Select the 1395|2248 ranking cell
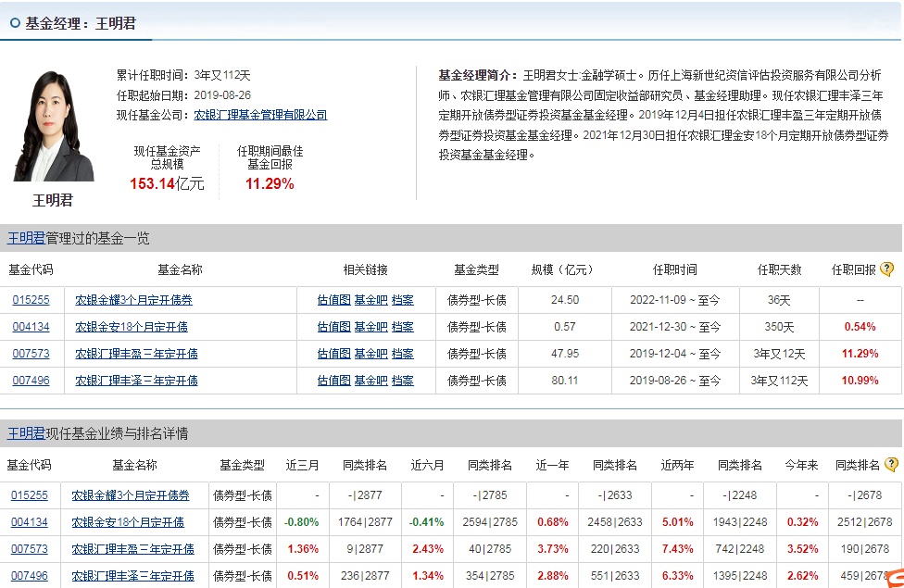Image resolution: width=904 pixels, height=588 pixels. 740,575
